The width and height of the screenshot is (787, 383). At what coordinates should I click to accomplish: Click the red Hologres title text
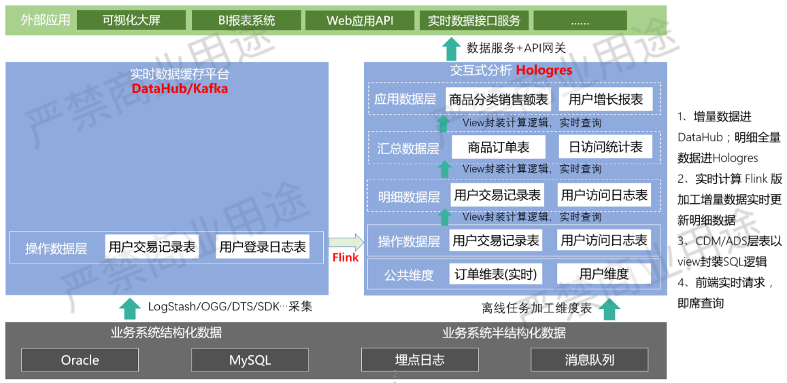pyautogui.click(x=545, y=70)
